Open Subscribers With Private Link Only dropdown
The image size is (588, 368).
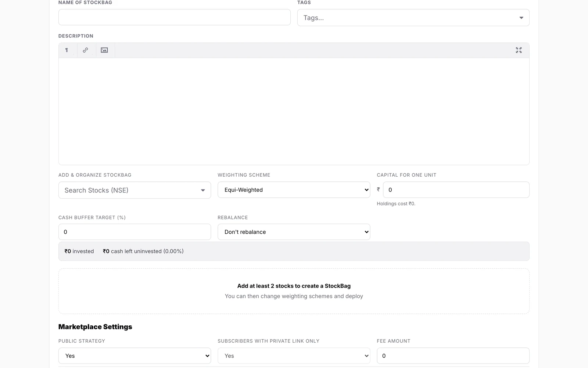click(x=294, y=356)
